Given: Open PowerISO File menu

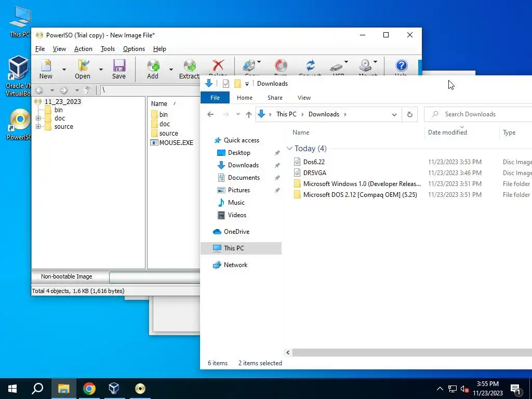Looking at the screenshot, I should 40,49.
